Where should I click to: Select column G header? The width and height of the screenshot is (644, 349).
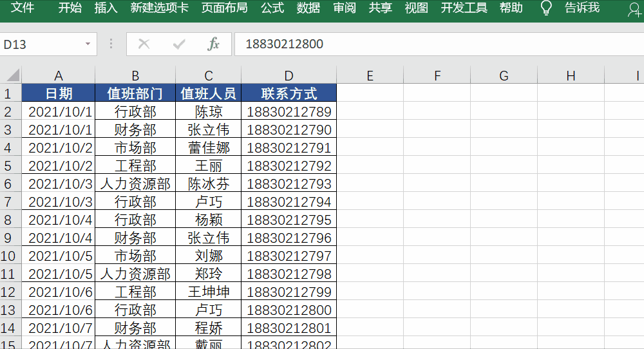coord(504,75)
